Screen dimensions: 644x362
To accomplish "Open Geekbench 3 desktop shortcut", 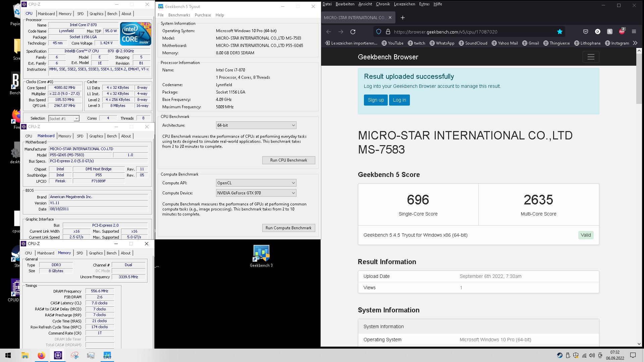I will (x=261, y=256).
